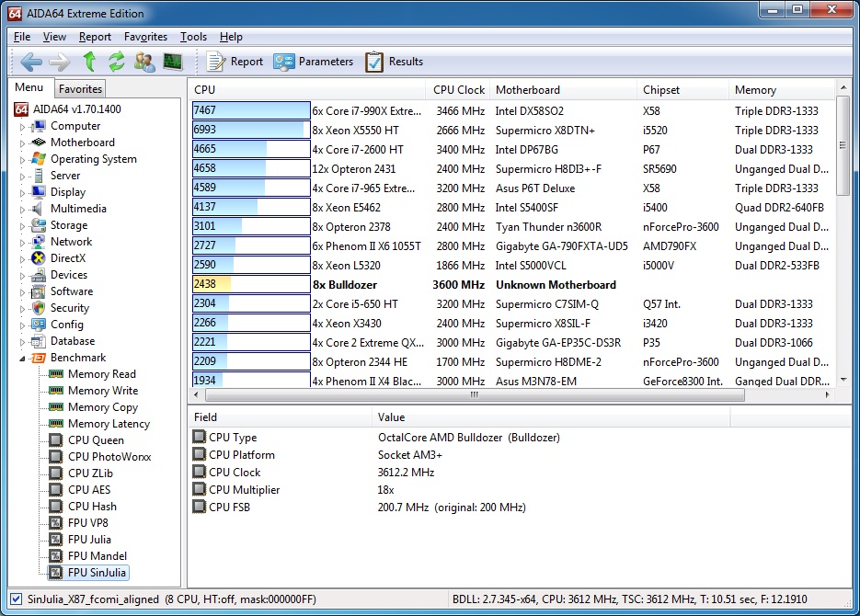
Task: Select the Config tree icon
Action: (39, 325)
